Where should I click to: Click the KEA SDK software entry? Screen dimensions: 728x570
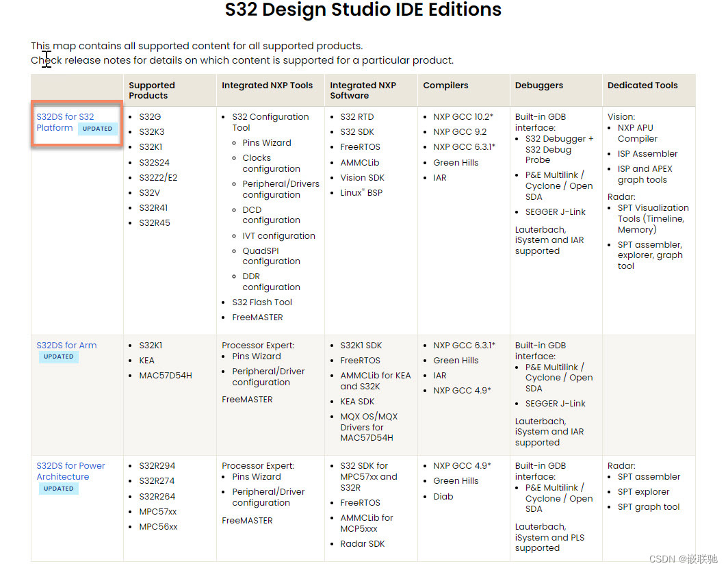click(357, 402)
